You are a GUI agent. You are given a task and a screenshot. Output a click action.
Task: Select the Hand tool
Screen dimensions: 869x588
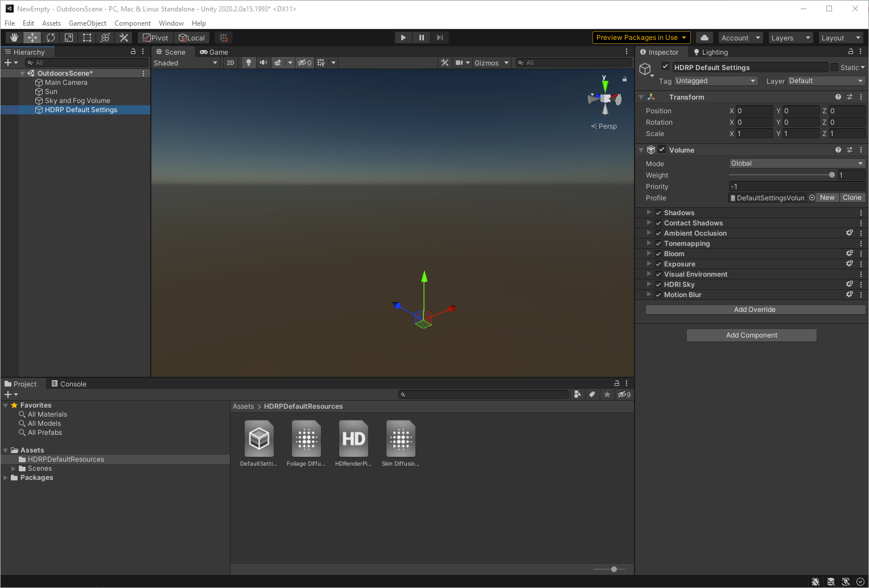coord(14,38)
